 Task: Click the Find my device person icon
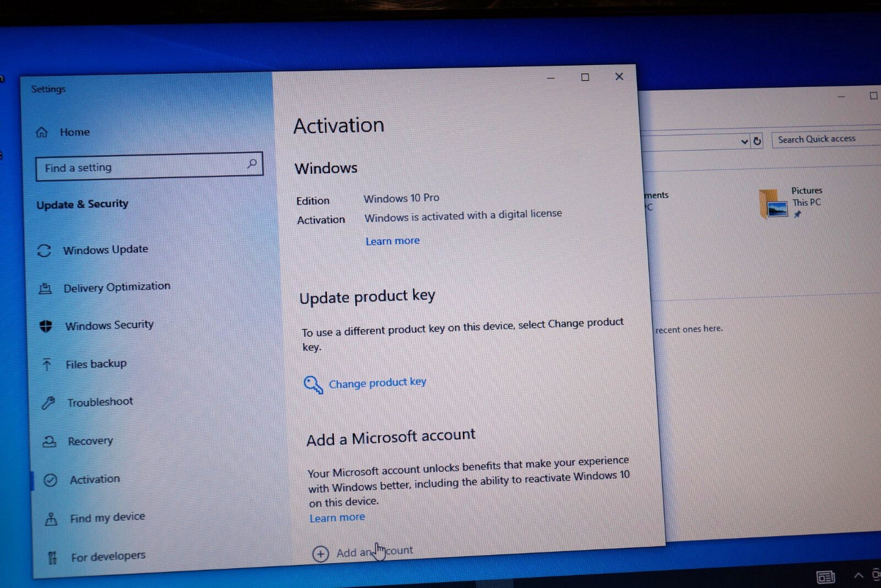pos(51,519)
